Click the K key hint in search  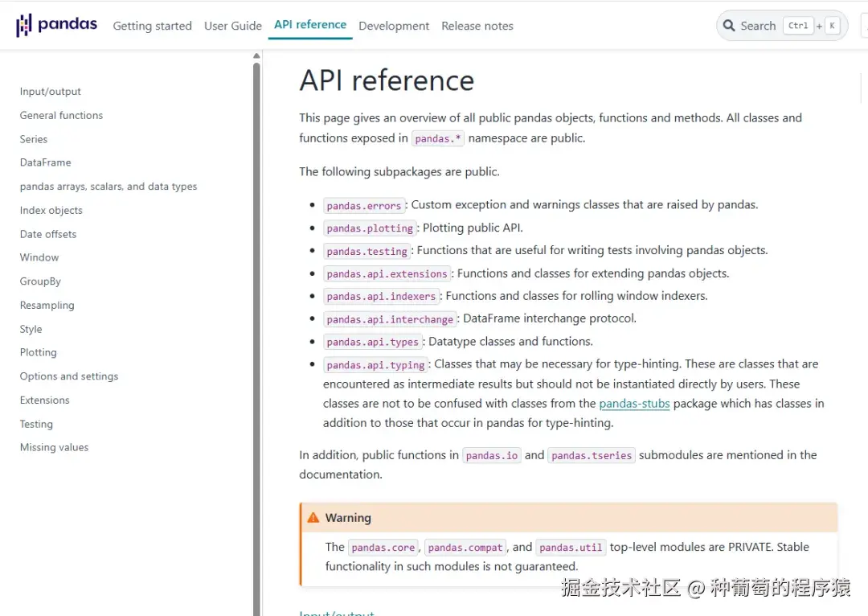[x=832, y=26]
